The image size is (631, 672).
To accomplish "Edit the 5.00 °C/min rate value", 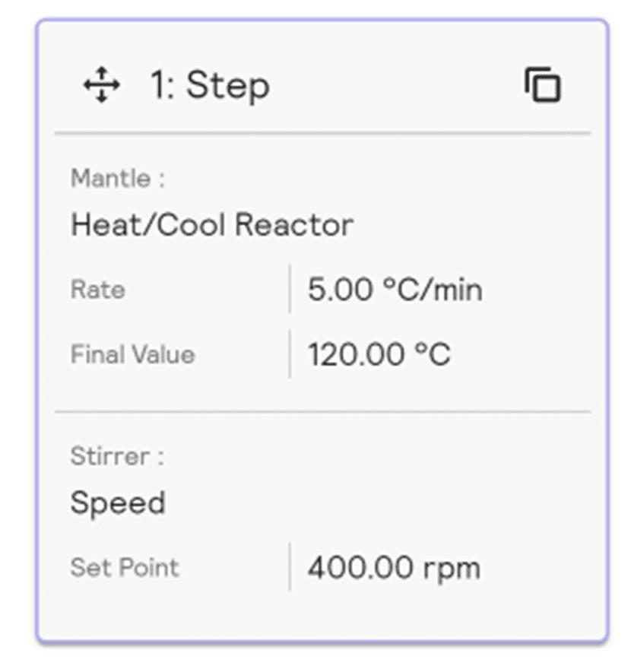I will click(395, 290).
